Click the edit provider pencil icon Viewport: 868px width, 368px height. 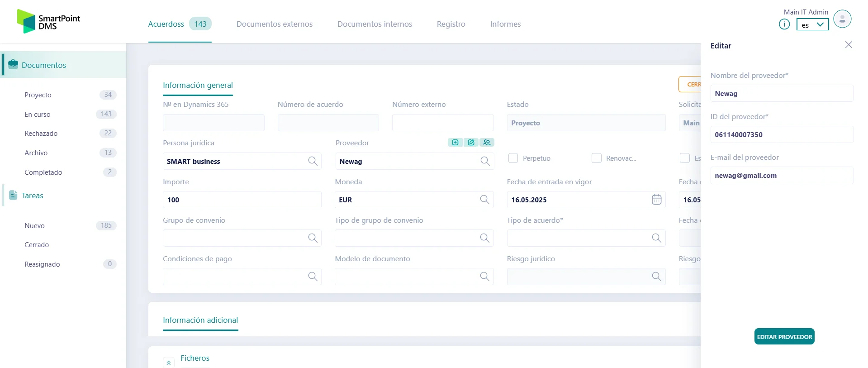(471, 143)
